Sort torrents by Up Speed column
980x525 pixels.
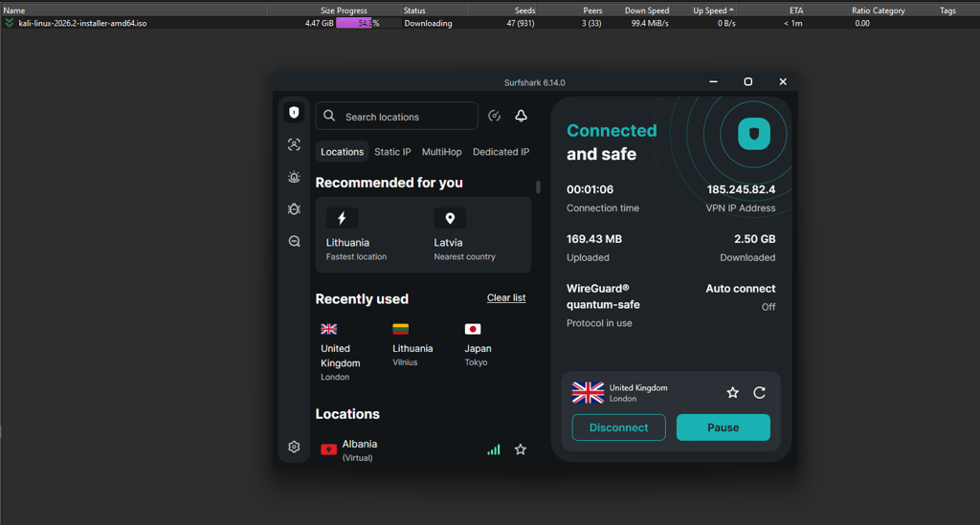[704, 11]
